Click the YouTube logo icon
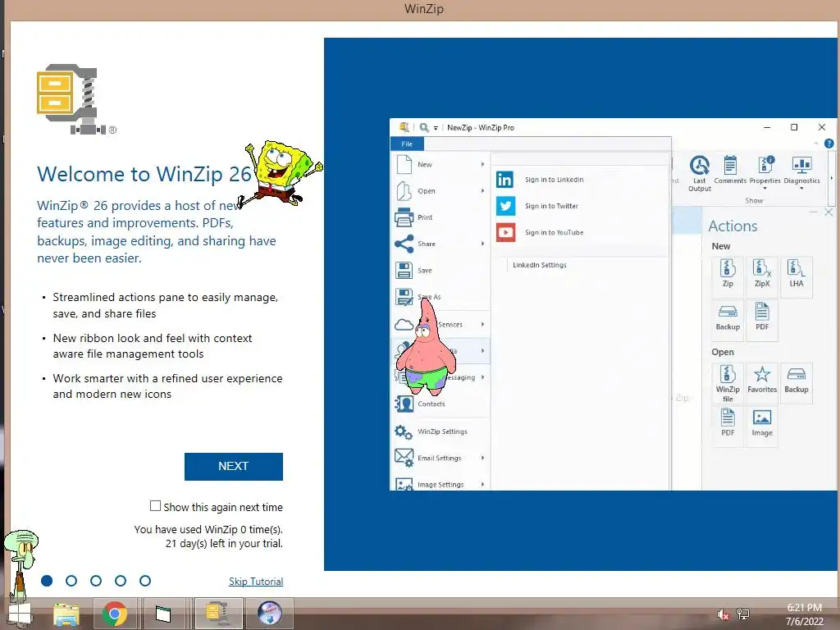The height and width of the screenshot is (630, 840). [505, 232]
